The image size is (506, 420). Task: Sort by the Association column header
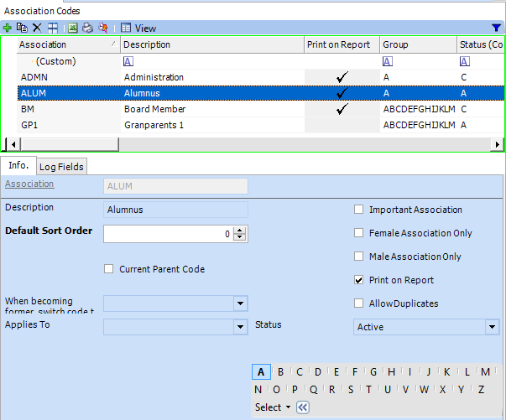(x=69, y=44)
